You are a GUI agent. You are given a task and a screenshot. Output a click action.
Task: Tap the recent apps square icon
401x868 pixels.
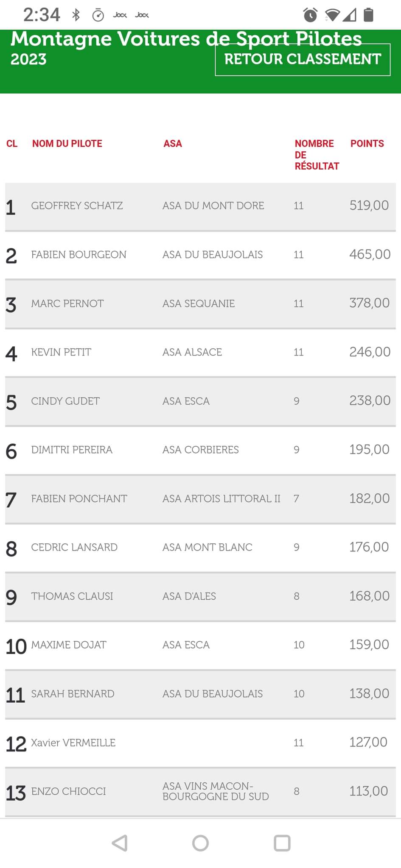(x=282, y=843)
